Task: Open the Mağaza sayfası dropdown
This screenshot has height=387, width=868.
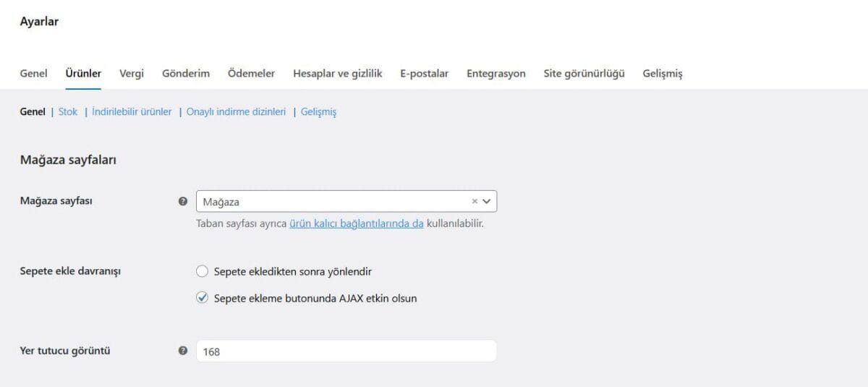Action: tap(333, 202)
